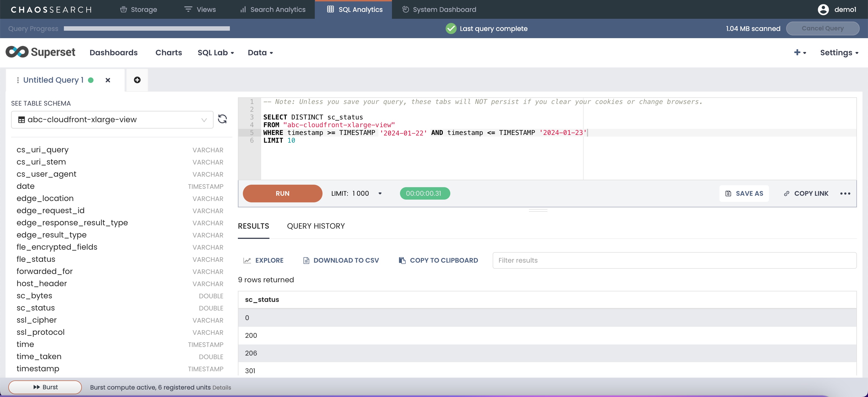
Task: Open the query tab drag-handle menu
Action: [18, 80]
